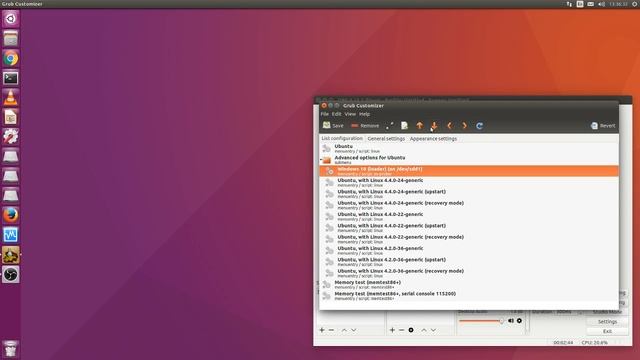
Task: Click the folder icon of Advanced options submenu
Action: click(327, 160)
